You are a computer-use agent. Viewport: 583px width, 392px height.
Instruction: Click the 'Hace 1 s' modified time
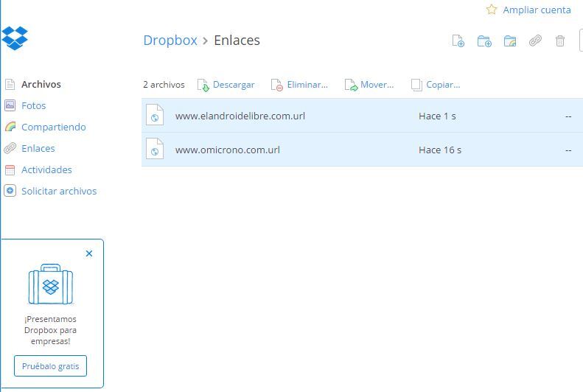437,116
